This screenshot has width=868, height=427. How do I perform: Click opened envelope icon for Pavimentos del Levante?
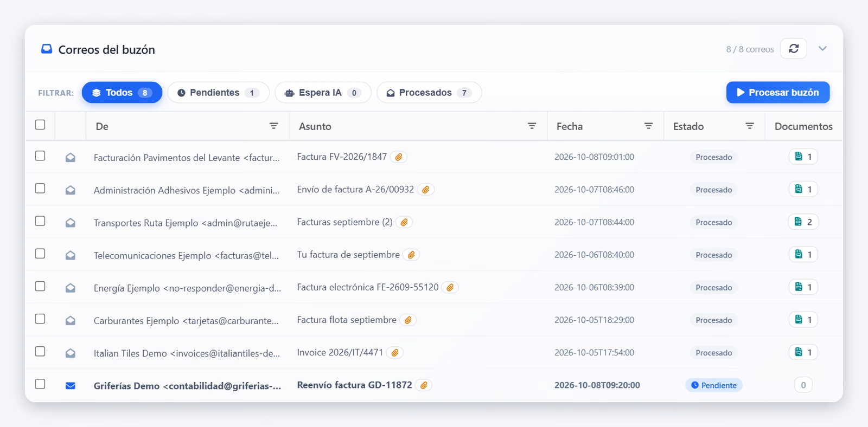(x=71, y=158)
